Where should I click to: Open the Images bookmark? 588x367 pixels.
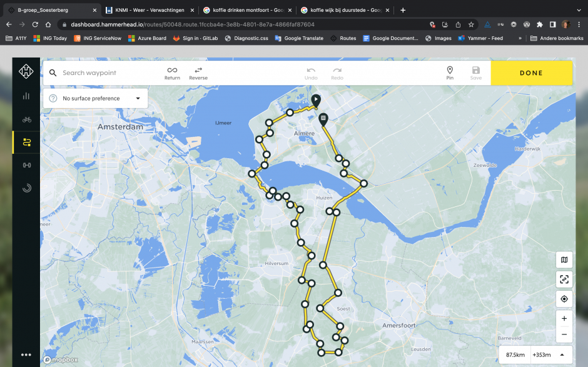point(438,38)
